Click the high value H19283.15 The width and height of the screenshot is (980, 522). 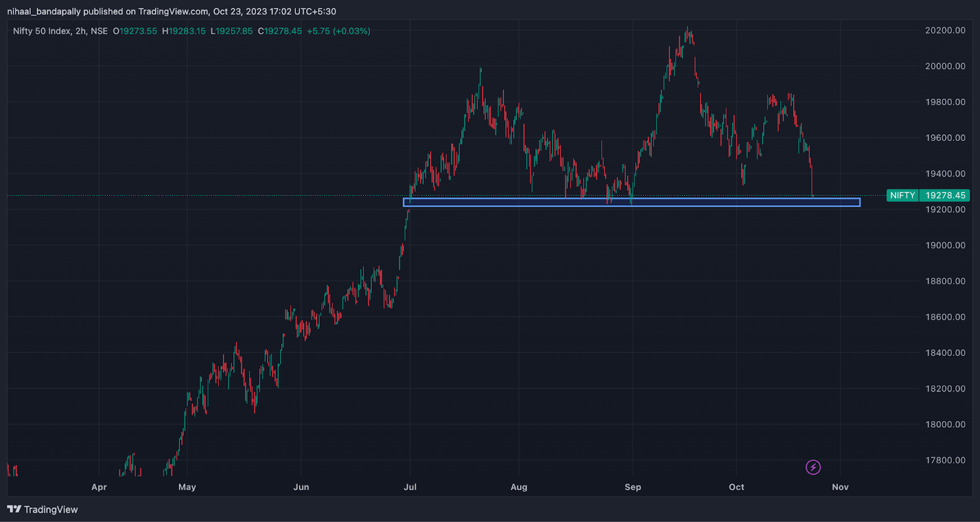184,31
